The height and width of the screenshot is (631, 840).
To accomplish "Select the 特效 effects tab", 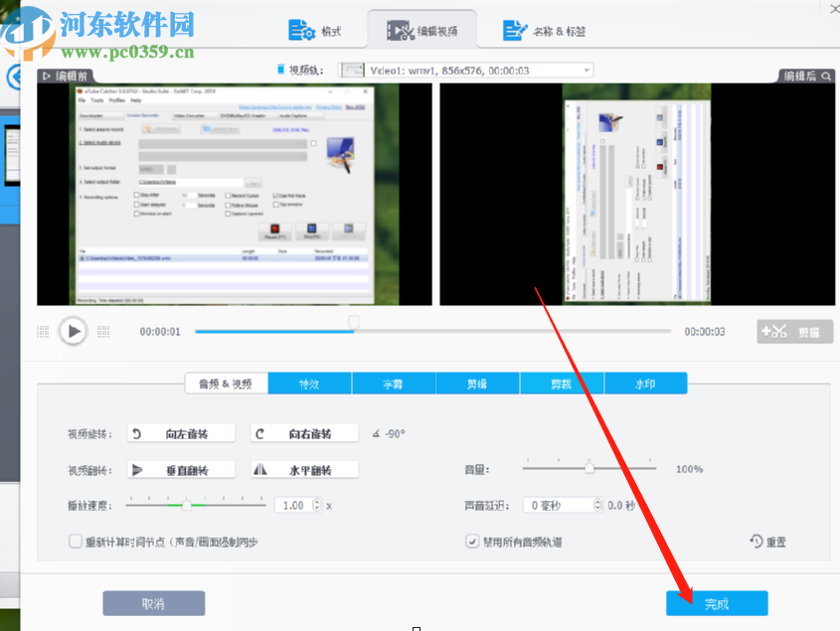I will [x=309, y=384].
